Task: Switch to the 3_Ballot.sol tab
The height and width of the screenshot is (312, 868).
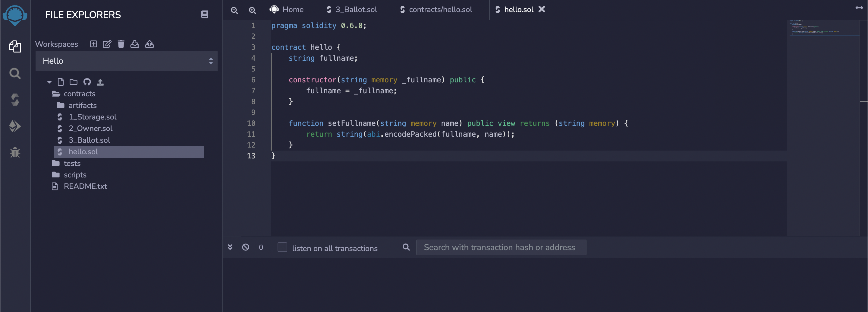Action: (356, 9)
